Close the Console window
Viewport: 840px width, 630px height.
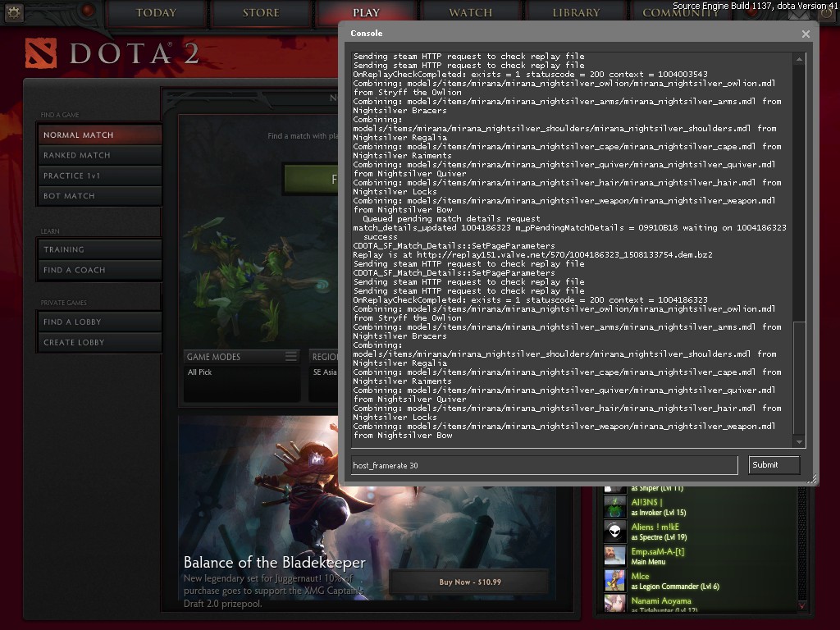[806, 34]
